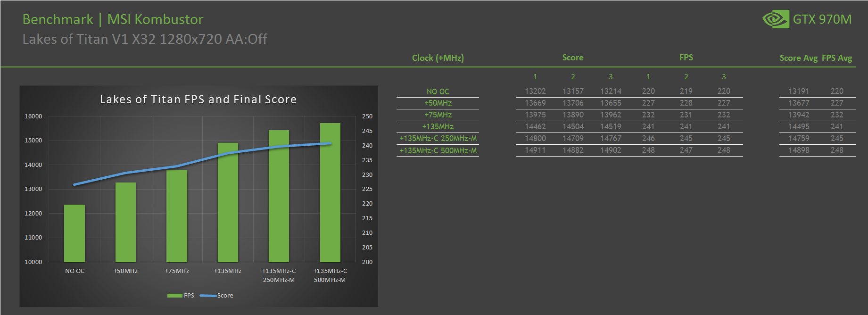Click the '+135MHz' row label in the table

[438, 127]
